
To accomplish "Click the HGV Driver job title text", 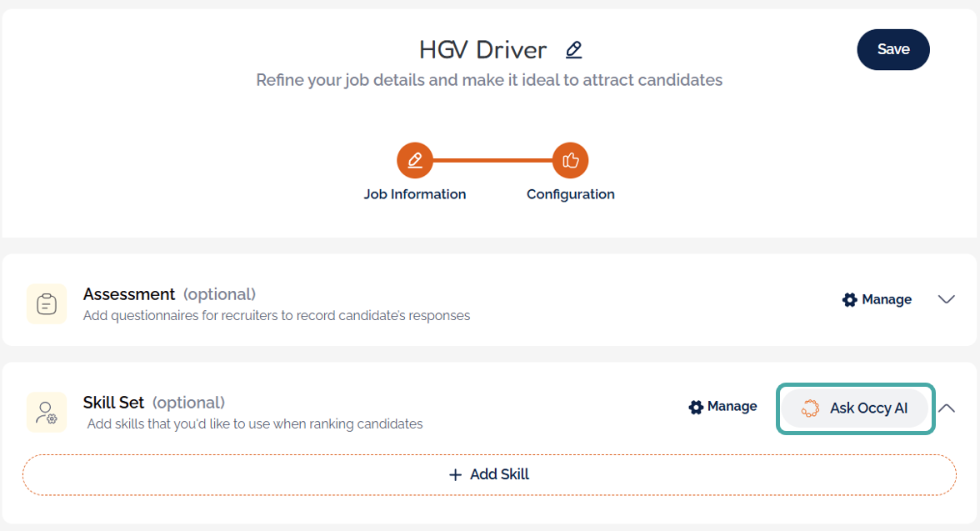I will [482, 50].
